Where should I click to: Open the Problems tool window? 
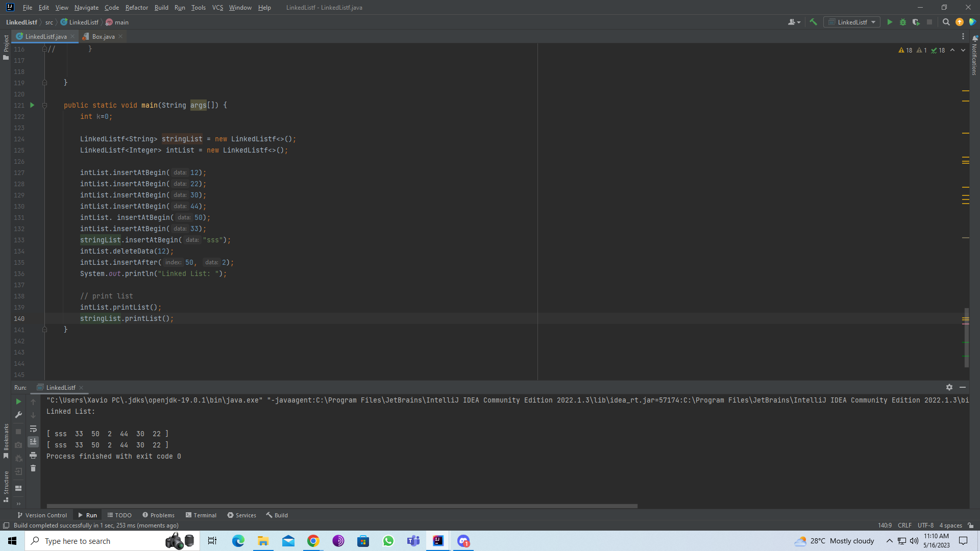coord(158,515)
